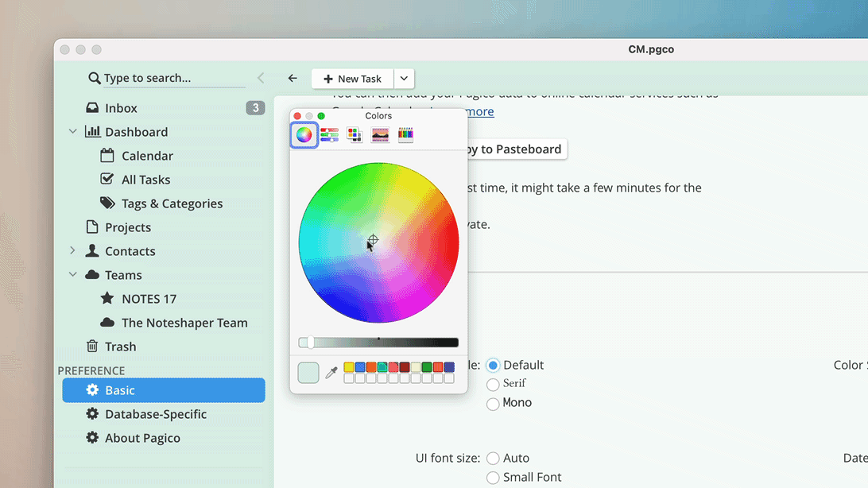868x488 pixels.
Task: Select the Serif font style radio
Action: click(x=493, y=384)
